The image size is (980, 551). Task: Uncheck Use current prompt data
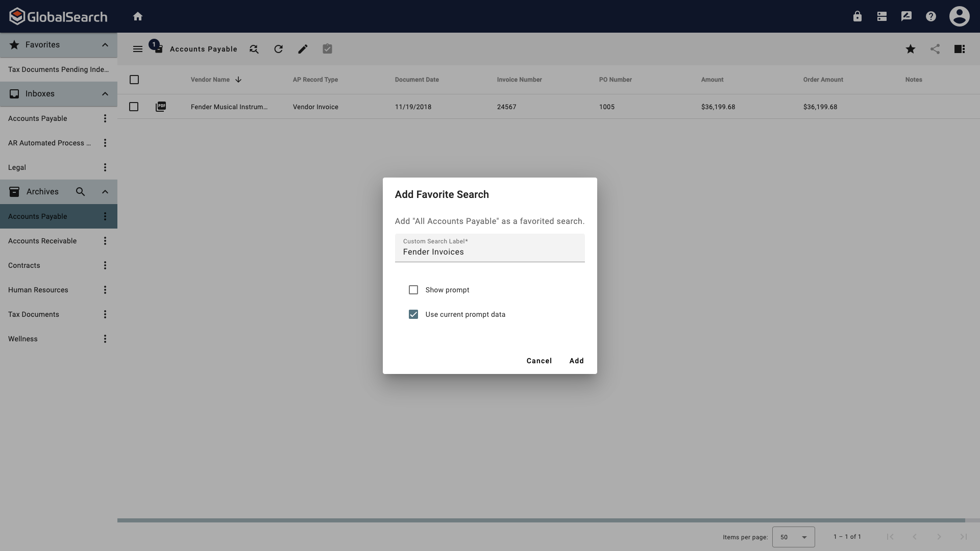point(413,314)
